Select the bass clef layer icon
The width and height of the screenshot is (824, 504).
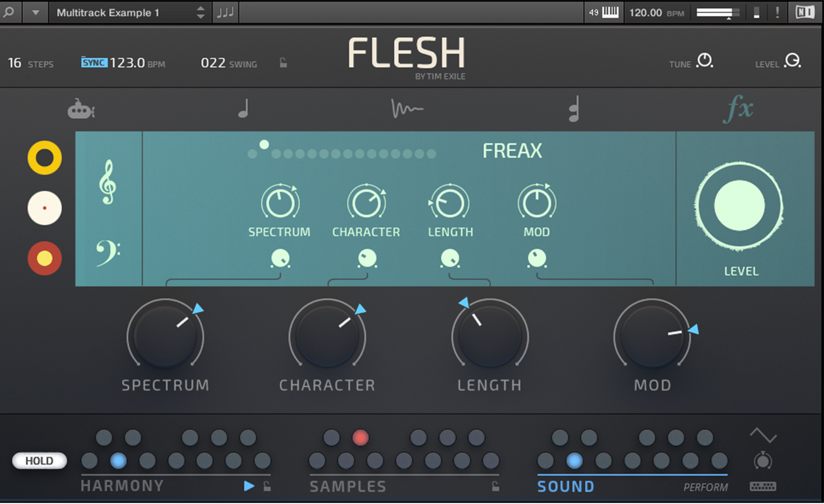(x=108, y=253)
